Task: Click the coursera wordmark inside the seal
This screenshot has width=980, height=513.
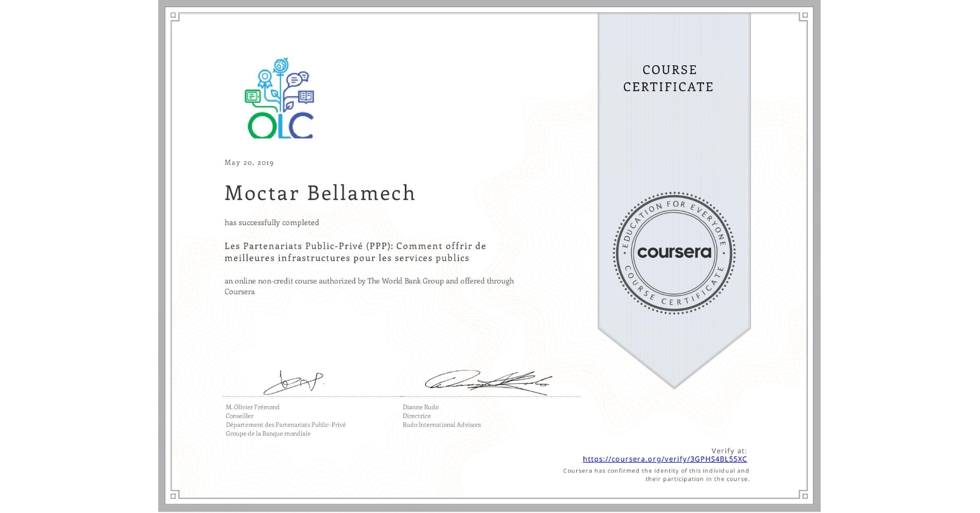Action: click(x=674, y=253)
